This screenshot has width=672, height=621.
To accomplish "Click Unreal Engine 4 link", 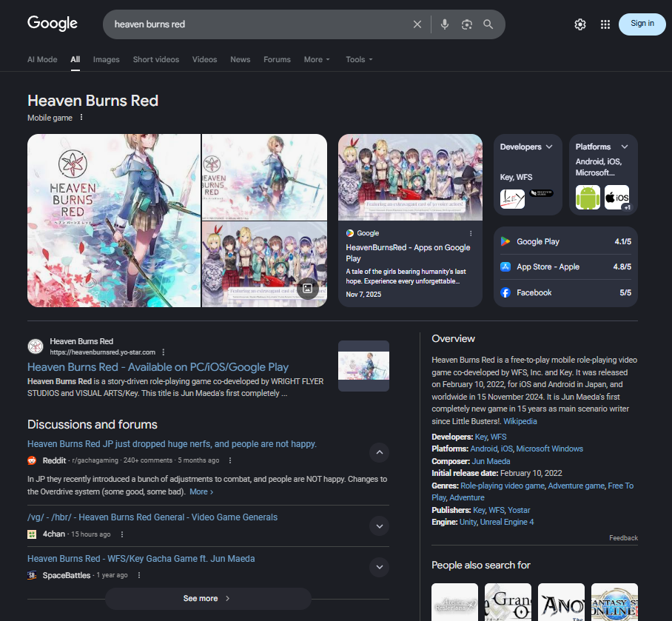I will coord(507,522).
